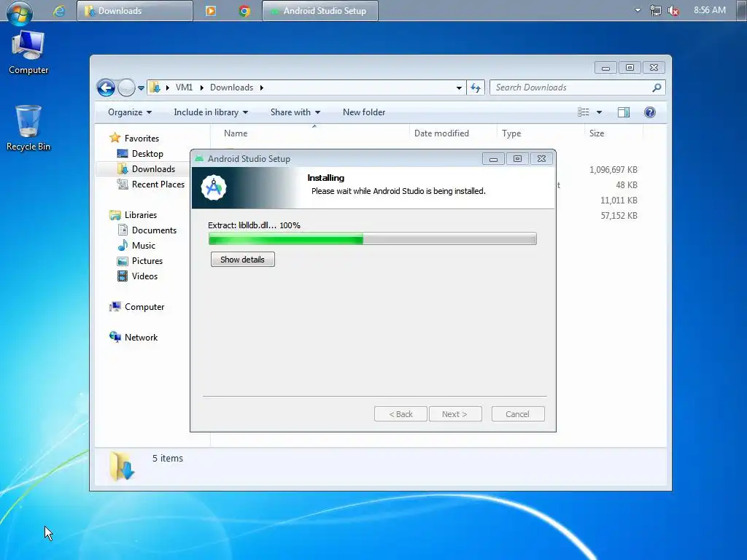This screenshot has height=560, width=747.
Task: Open network status tray icon
Action: tap(656, 10)
